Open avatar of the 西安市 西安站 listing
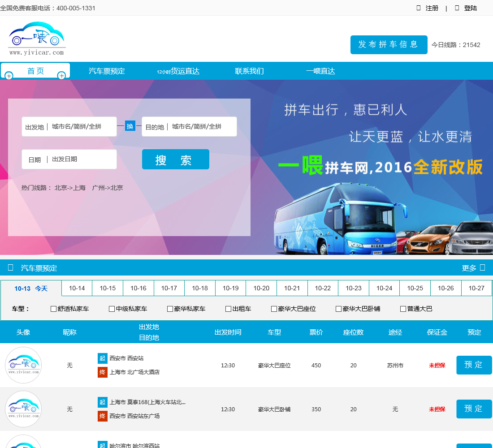493x448 pixels. point(23,365)
